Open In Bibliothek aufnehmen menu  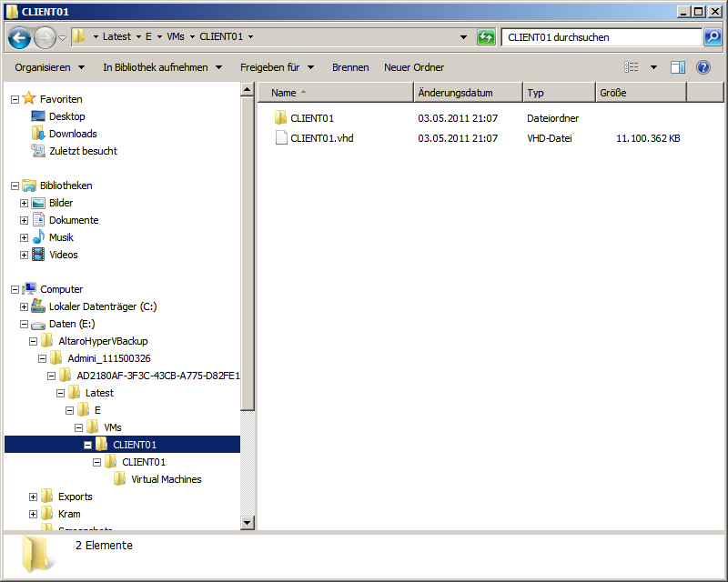pyautogui.click(x=163, y=67)
